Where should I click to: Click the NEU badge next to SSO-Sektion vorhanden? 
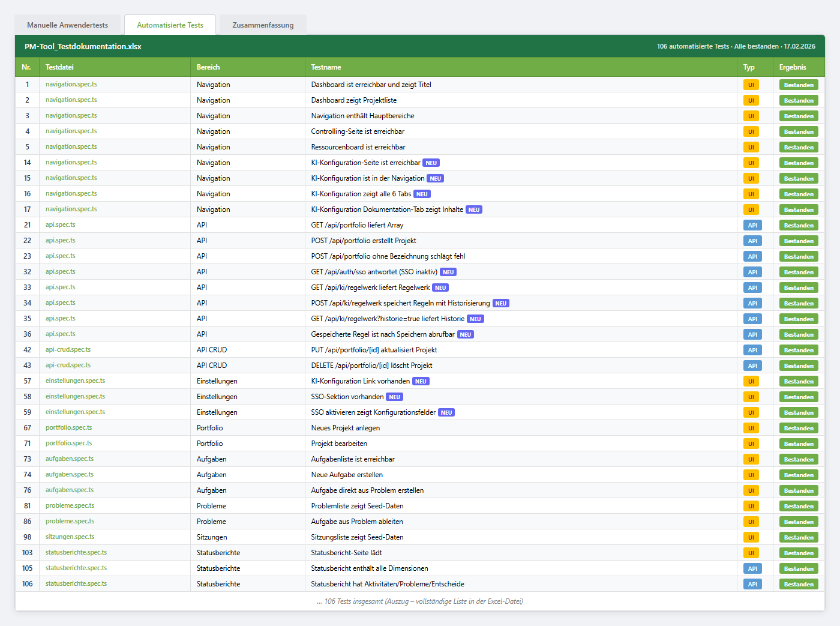tap(394, 397)
